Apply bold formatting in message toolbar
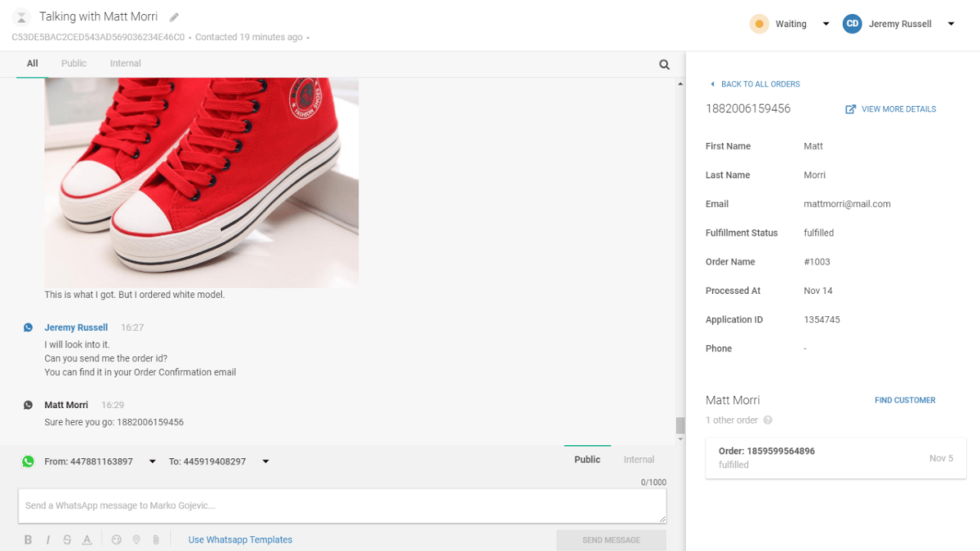Screen dimensions: 980x551 point(28,540)
